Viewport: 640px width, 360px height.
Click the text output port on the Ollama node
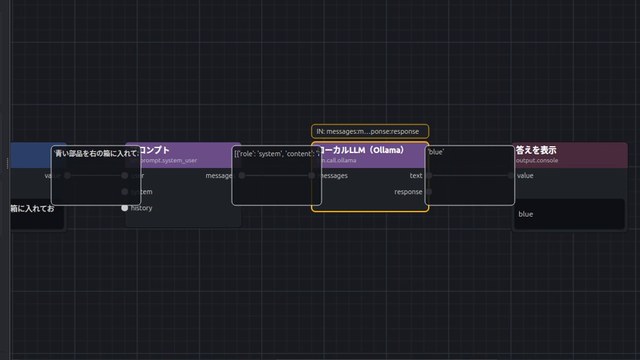coord(429,176)
